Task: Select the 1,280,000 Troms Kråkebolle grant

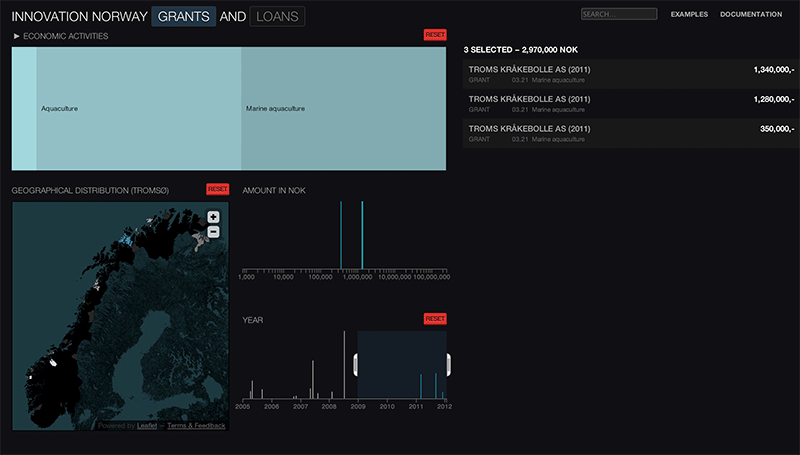Action: pyautogui.click(x=631, y=104)
